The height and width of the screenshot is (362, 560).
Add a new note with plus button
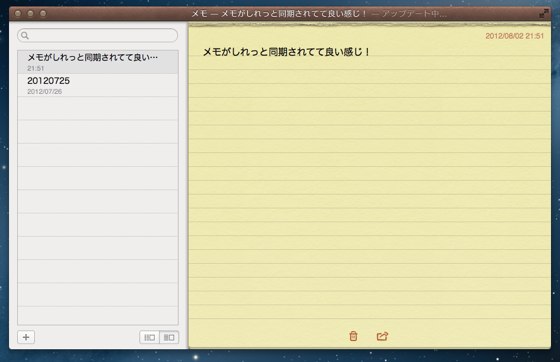point(26,337)
